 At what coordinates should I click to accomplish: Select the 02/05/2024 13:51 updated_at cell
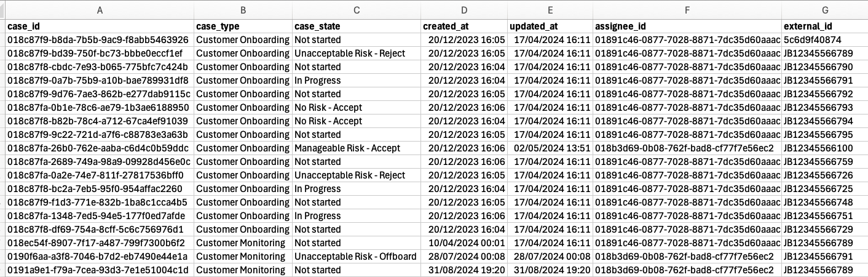pos(552,148)
